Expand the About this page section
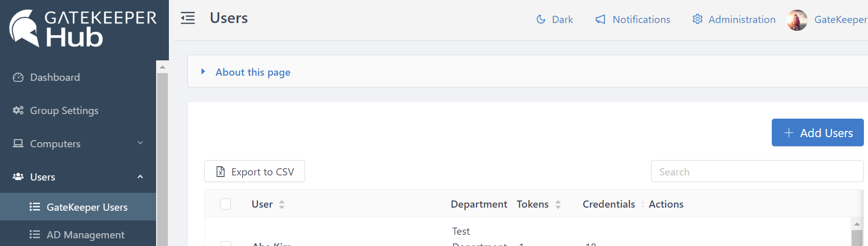868x246 pixels. point(253,72)
